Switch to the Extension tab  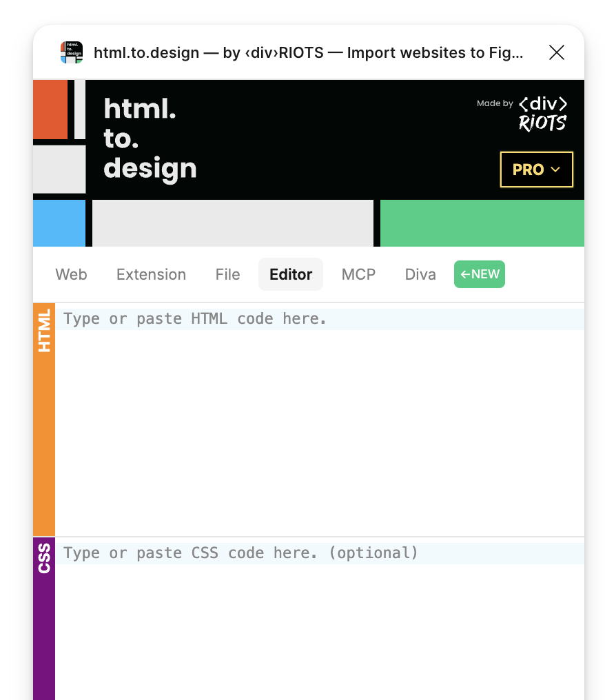click(x=151, y=274)
